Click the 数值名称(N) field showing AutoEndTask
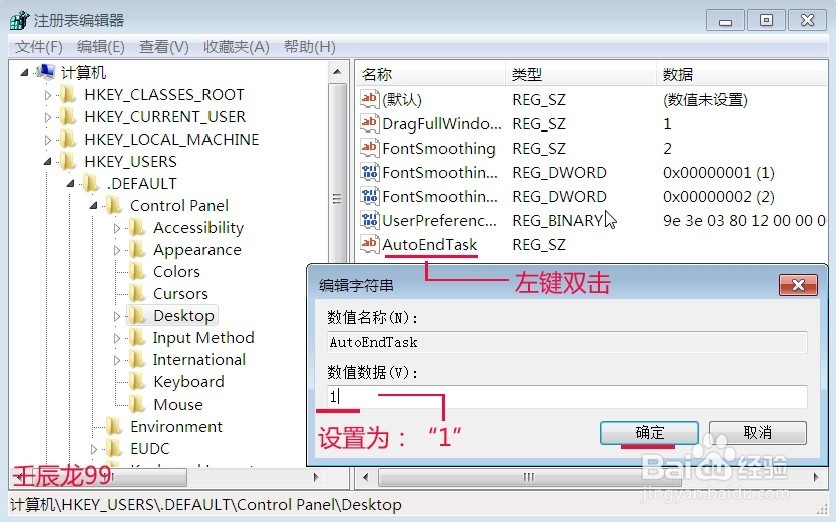Screen dimensions: 836x522 (x=567, y=342)
